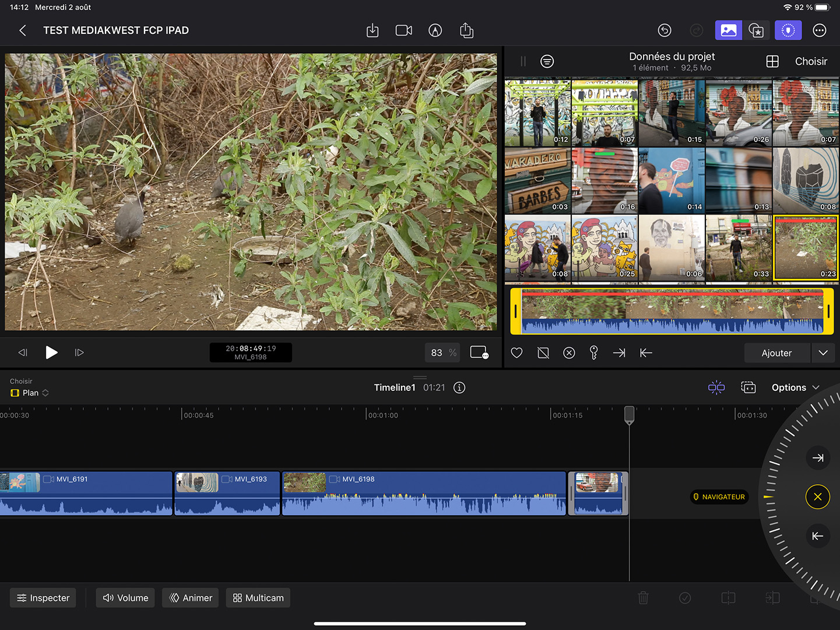
Task: Open the timeline info icon next to Timeline1
Action: click(x=459, y=388)
